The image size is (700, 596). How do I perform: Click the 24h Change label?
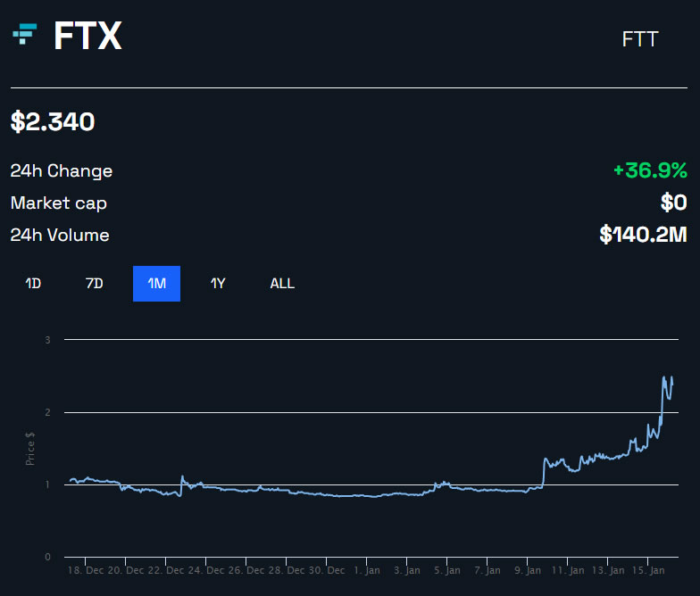point(62,170)
